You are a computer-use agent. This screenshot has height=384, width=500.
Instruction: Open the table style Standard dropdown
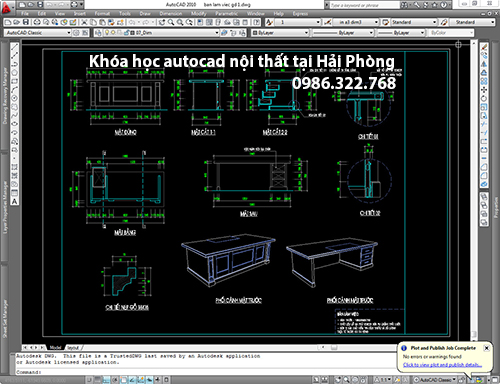tap(414, 22)
